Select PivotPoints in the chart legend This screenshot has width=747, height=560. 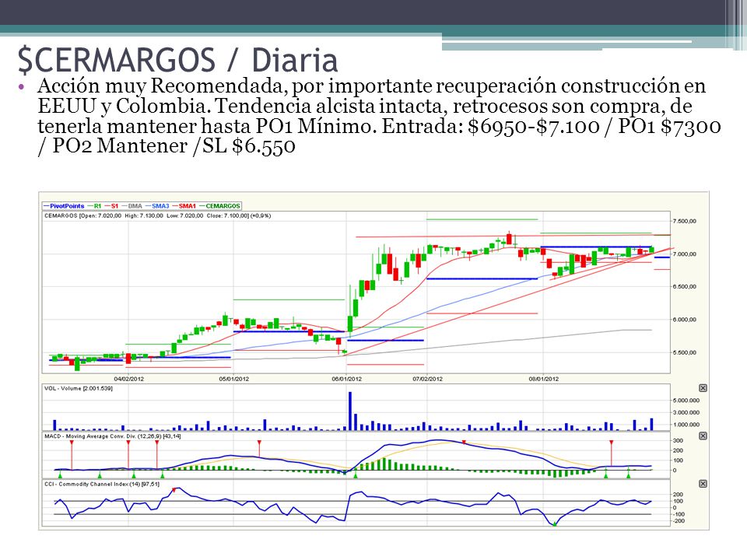tap(64, 206)
